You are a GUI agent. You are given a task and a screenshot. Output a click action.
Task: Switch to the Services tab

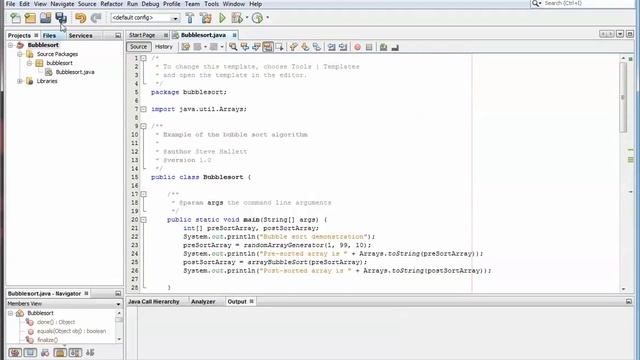point(80,36)
